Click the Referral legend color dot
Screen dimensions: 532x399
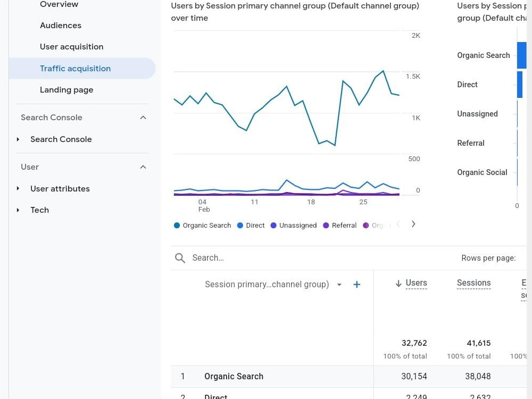(326, 225)
